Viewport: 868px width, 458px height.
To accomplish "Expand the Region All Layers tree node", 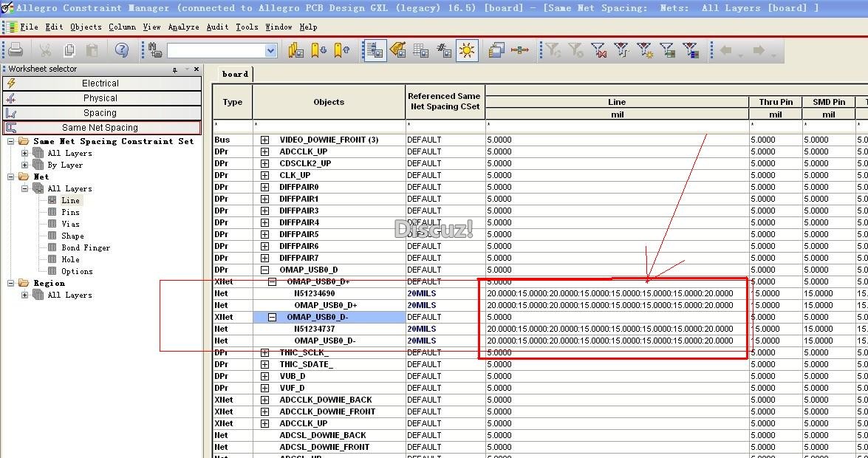I will 25,295.
